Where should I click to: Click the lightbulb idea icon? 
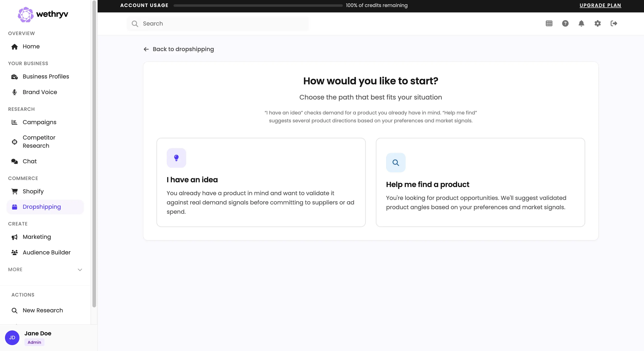tap(176, 158)
